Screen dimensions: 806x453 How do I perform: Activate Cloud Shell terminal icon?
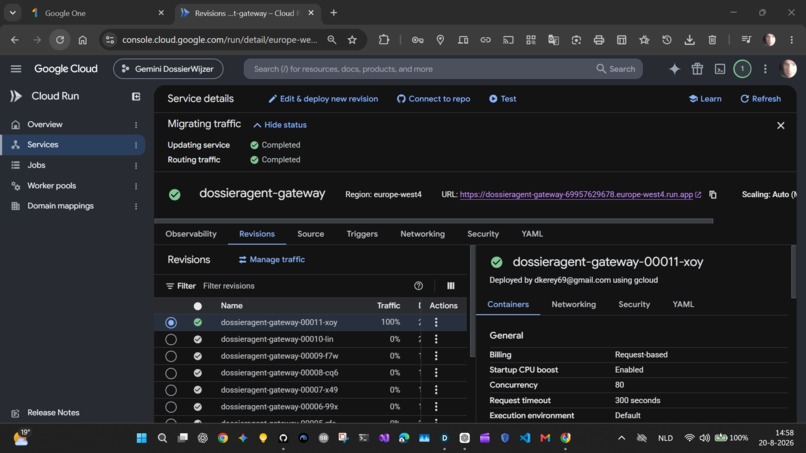click(x=720, y=69)
